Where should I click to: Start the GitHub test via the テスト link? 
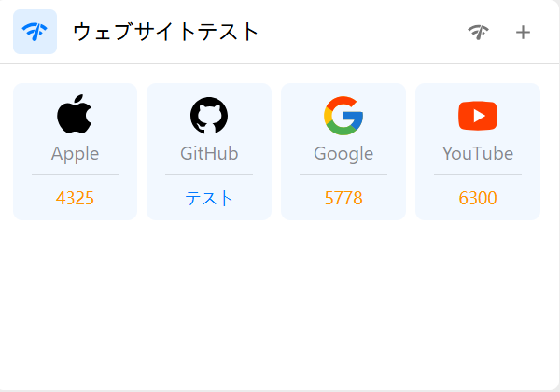coord(209,198)
